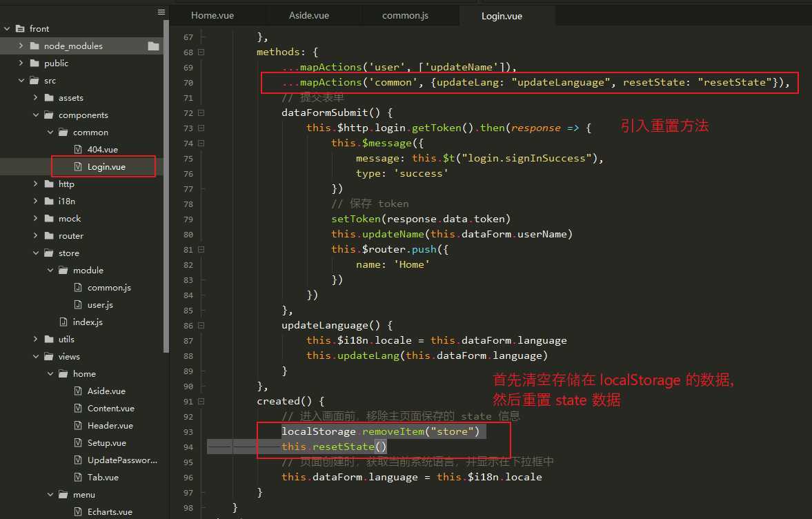Click the mock folder icon
The image size is (812, 519).
pos(49,219)
